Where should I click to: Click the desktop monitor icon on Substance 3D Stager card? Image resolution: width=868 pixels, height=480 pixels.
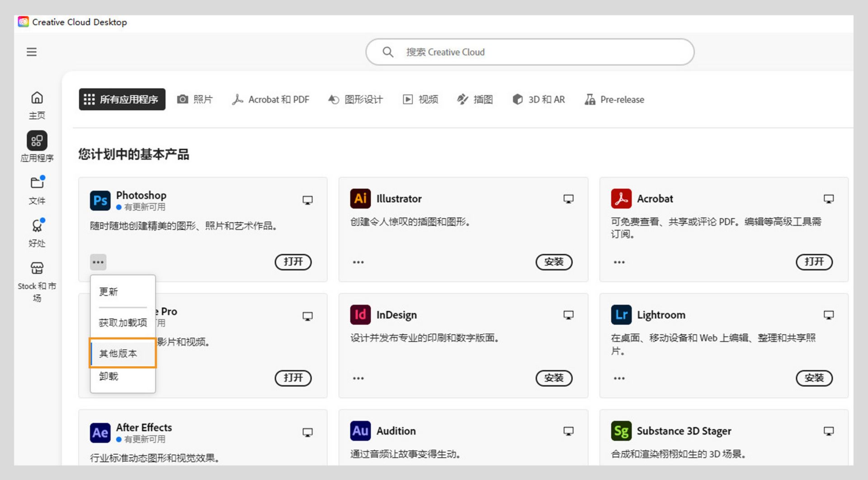tap(829, 431)
